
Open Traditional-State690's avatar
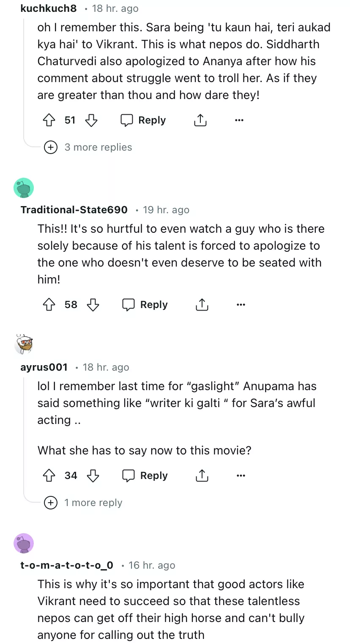click(x=24, y=188)
